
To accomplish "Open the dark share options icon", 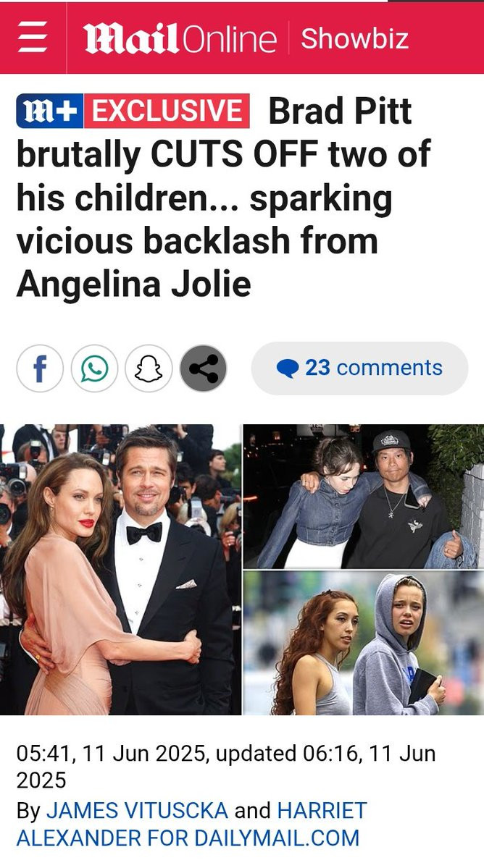I will 203,368.
